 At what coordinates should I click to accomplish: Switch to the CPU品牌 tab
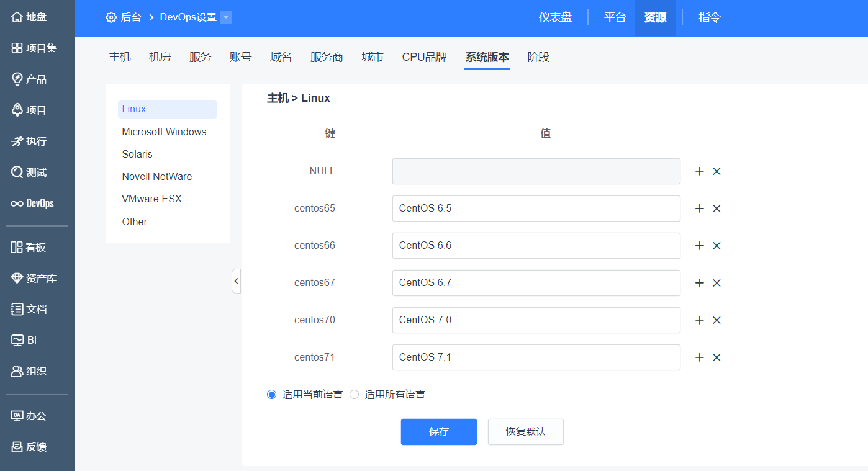click(x=424, y=57)
